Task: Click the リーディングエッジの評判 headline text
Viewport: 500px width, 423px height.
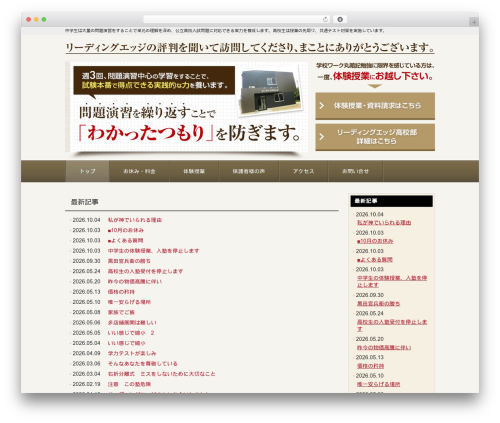Action: click(x=250, y=47)
